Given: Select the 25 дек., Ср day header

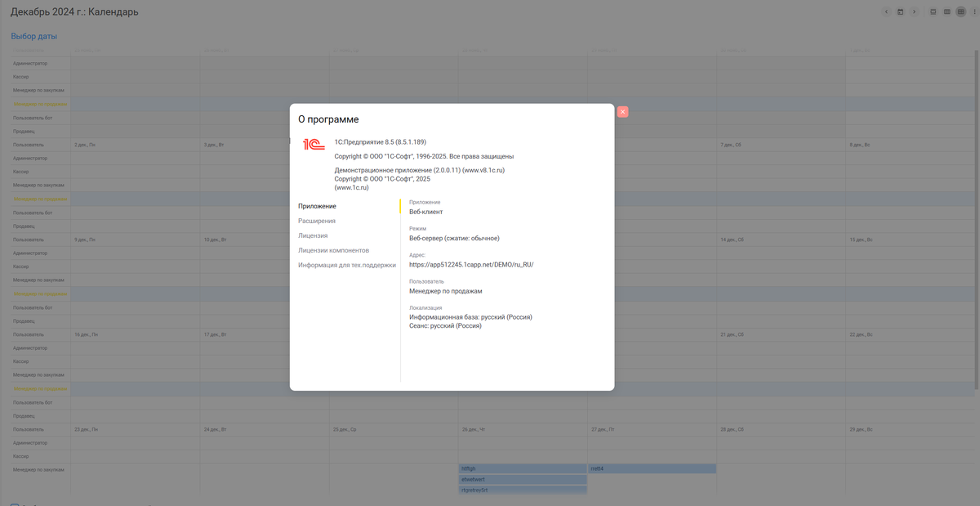Looking at the screenshot, I should pos(345,429).
